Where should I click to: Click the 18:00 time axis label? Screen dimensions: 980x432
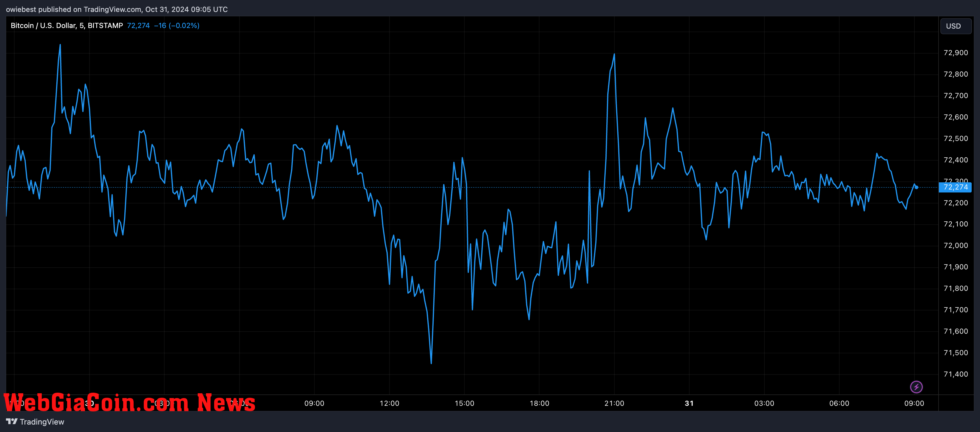(539, 403)
